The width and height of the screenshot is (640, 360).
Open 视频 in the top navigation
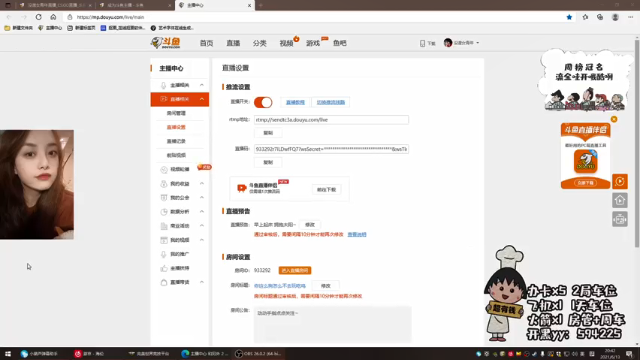(x=286, y=43)
